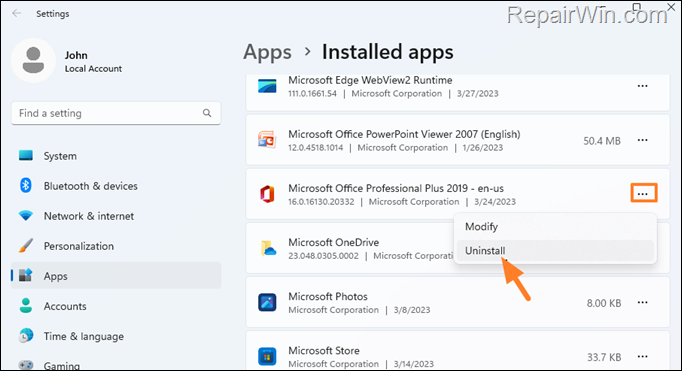The image size is (682, 371).
Task: Click the Office Professional Plus icon
Action: (x=267, y=194)
